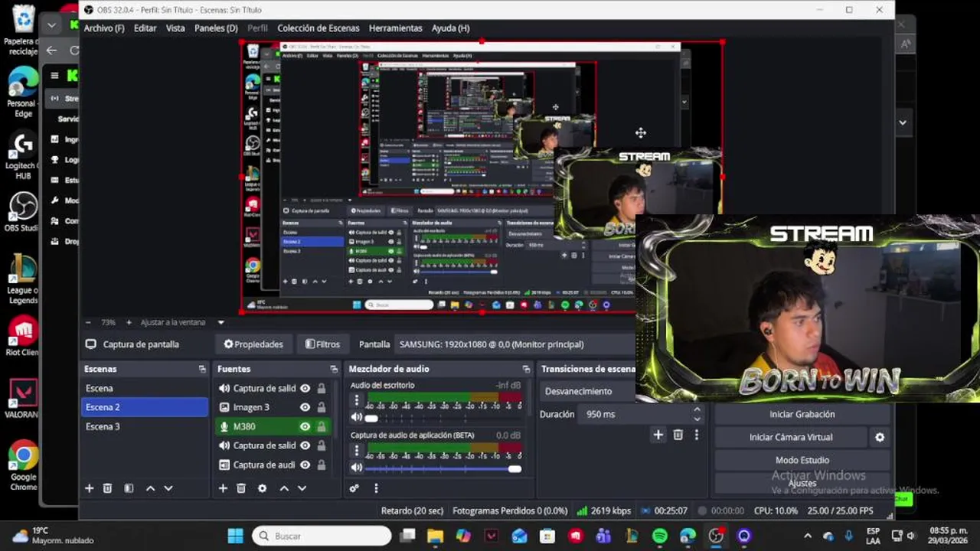Toggle visibility of Captura de audi source
980x551 pixels.
(305, 465)
